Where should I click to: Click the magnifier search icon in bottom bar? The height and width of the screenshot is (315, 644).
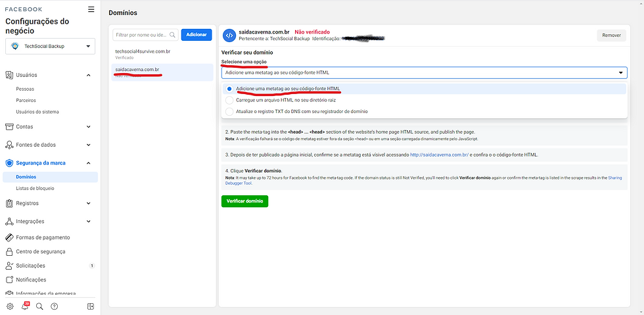pyautogui.click(x=39, y=306)
